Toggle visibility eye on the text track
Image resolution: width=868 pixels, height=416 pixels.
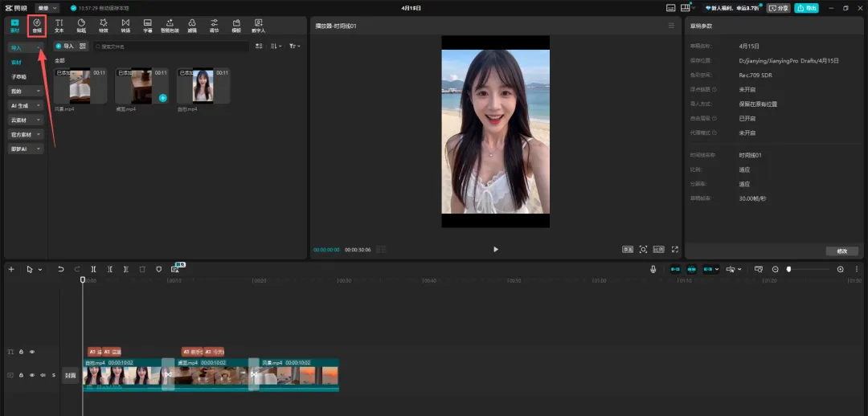tap(32, 352)
